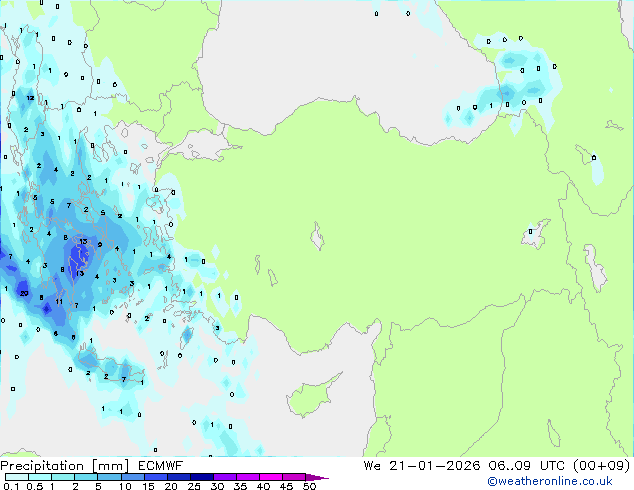634x490 pixels.
Task: Click the island of Cyprus on the map
Action: [312, 396]
